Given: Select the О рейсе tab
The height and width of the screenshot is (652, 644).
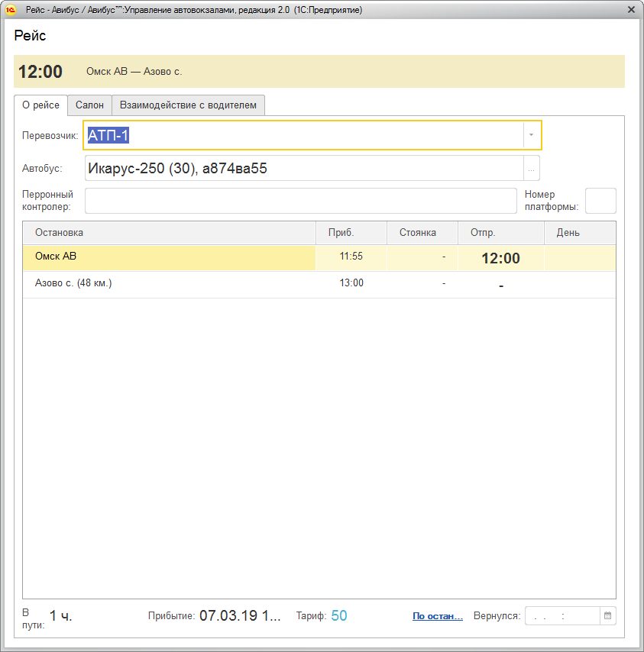Looking at the screenshot, I should [40, 105].
